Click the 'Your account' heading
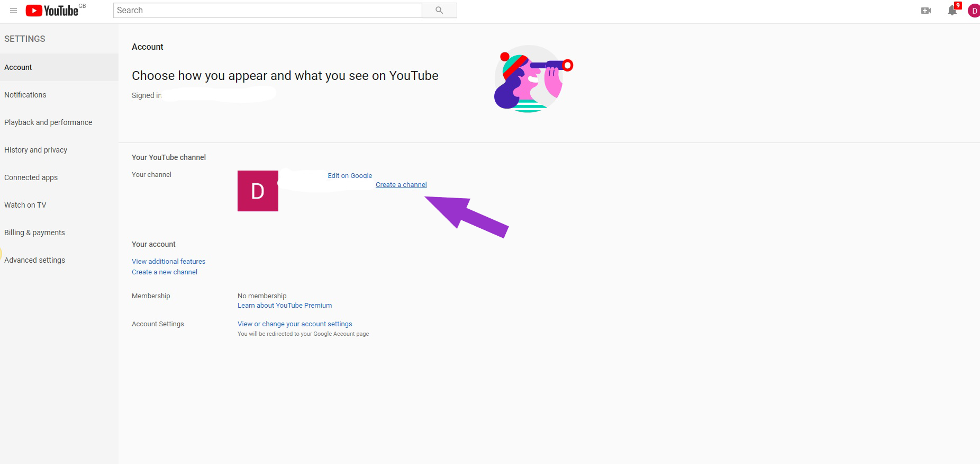This screenshot has height=464, width=980. pyautogui.click(x=153, y=244)
